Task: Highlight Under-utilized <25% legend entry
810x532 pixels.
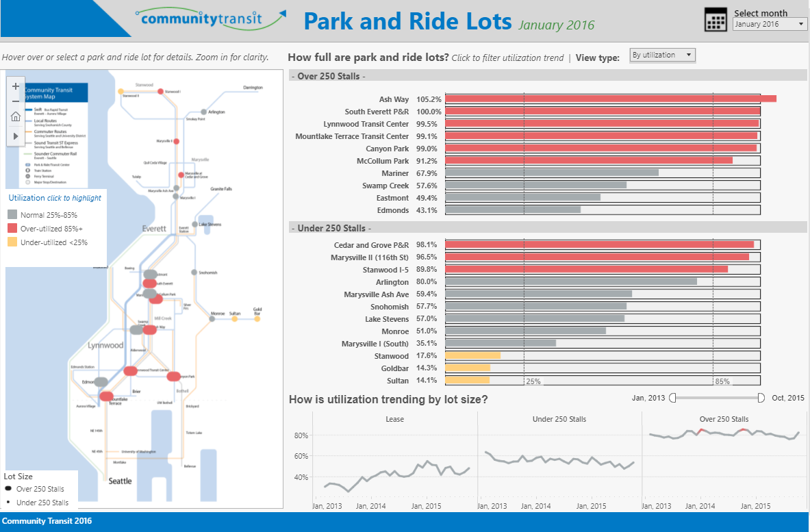Action: pos(55,240)
